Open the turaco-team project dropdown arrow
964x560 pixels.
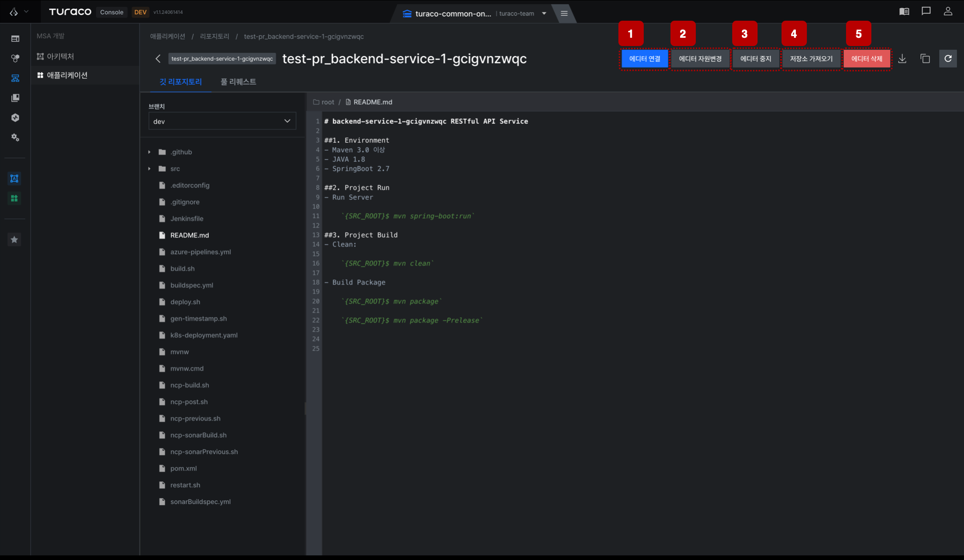pyautogui.click(x=544, y=13)
